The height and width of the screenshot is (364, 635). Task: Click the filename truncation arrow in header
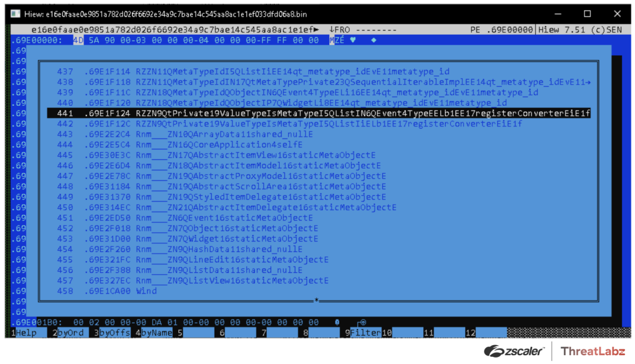click(316, 29)
